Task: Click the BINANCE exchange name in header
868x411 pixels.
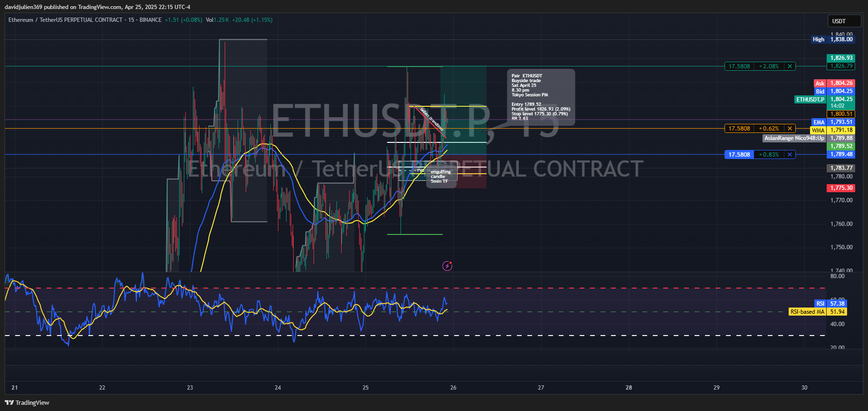Action: click(x=151, y=20)
